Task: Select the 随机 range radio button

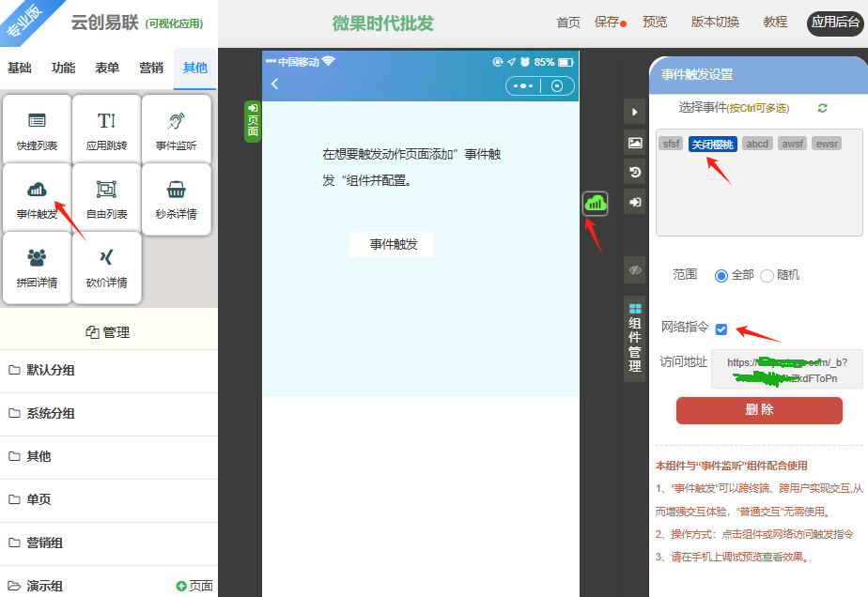Action: pyautogui.click(x=767, y=276)
